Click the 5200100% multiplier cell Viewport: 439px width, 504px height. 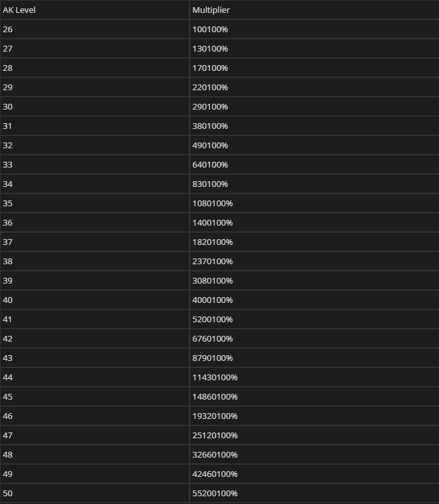pos(213,320)
